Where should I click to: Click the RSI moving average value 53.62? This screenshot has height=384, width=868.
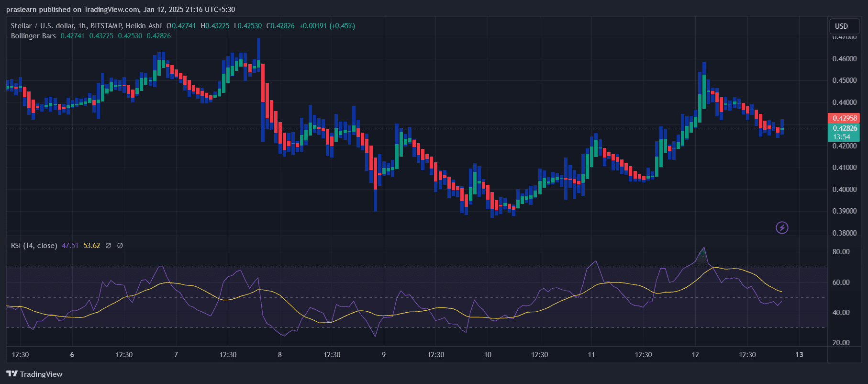coord(92,246)
